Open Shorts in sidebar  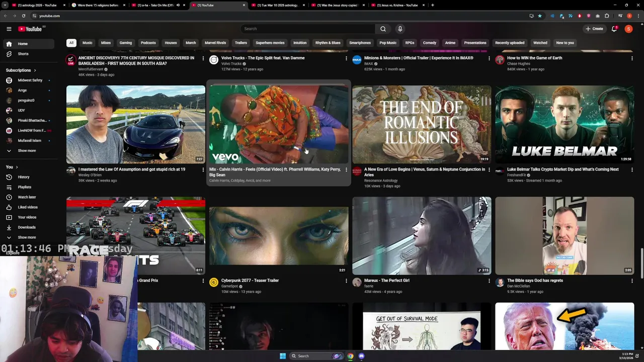pos(23,54)
